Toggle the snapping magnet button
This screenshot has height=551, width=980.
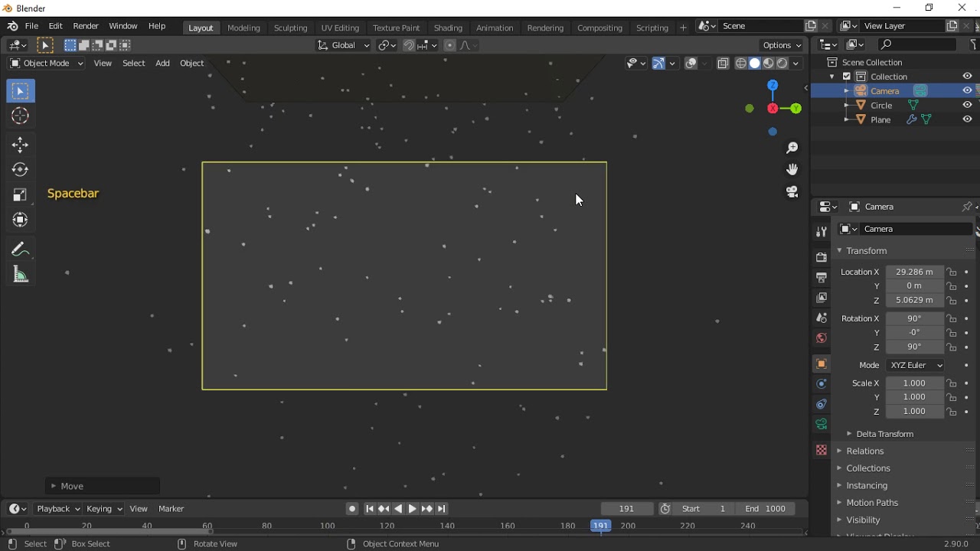point(409,45)
